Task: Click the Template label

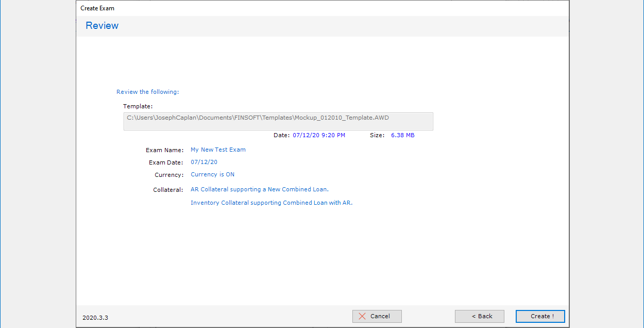Action: click(x=138, y=106)
